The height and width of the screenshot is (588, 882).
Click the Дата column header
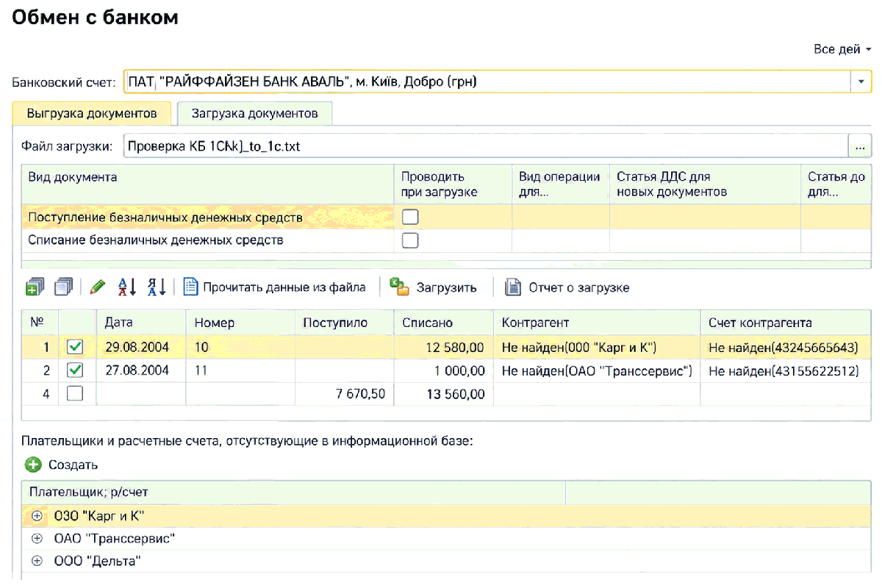[142, 323]
